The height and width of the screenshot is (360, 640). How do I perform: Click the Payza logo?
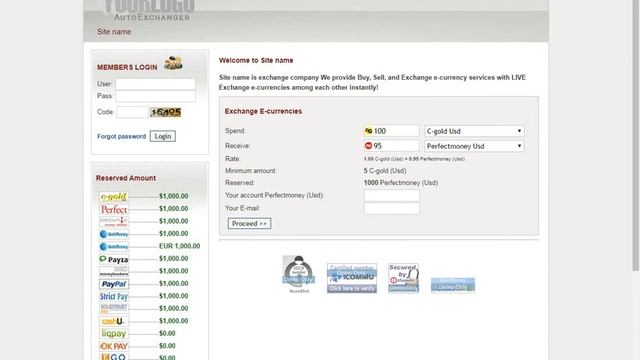click(x=113, y=259)
